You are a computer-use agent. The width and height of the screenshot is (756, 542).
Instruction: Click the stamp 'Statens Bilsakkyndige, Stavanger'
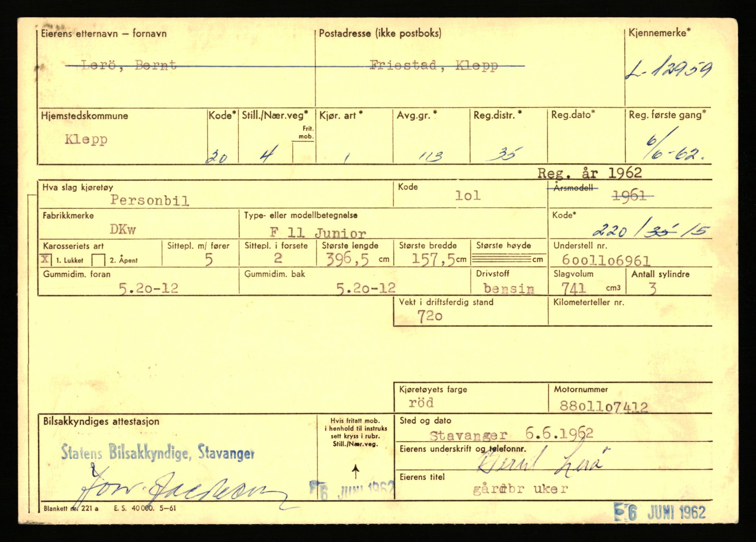pos(158,452)
